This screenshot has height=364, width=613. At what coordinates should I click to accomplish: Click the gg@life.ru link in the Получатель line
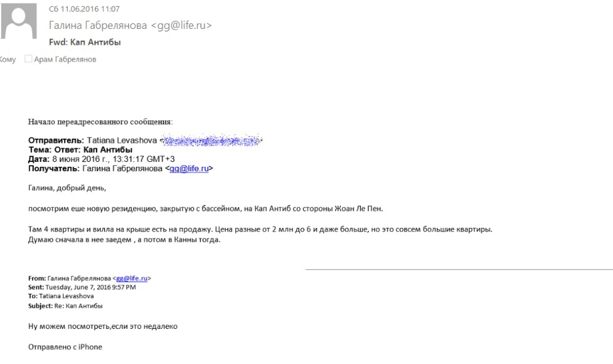(189, 169)
